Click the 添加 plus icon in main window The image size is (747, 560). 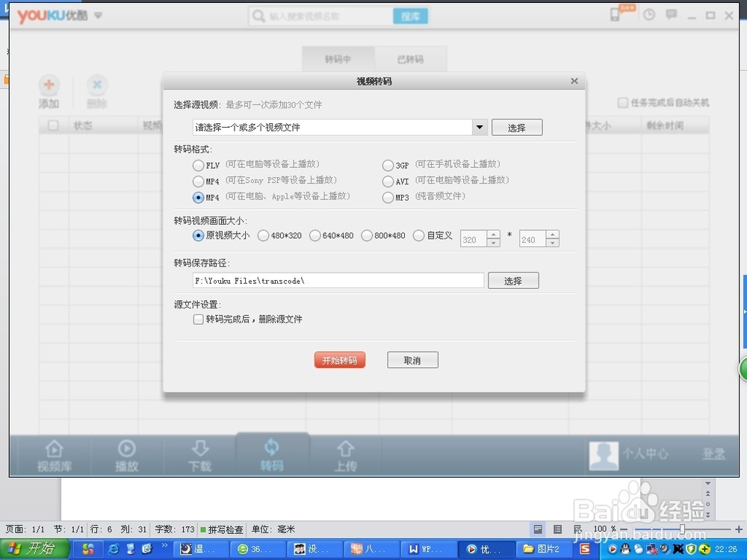tap(49, 85)
